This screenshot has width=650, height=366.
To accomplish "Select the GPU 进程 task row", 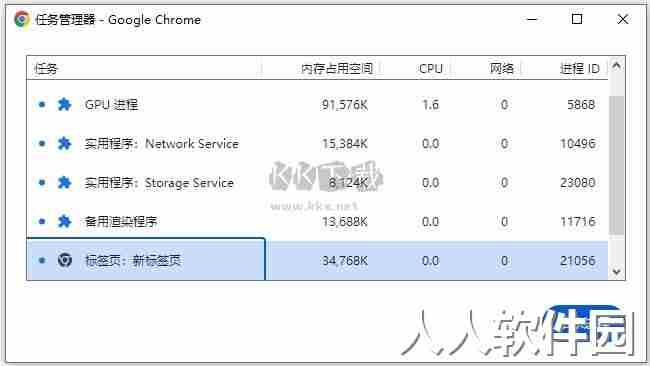I will [317, 104].
